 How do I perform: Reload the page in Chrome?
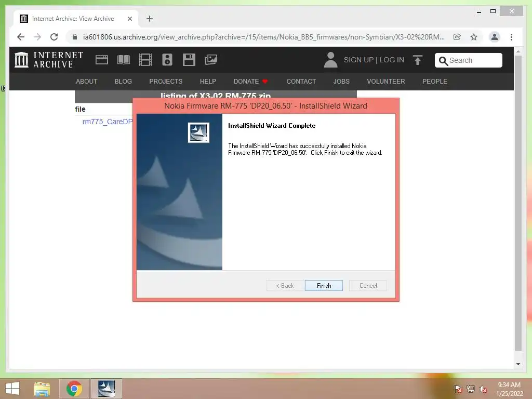pos(54,37)
